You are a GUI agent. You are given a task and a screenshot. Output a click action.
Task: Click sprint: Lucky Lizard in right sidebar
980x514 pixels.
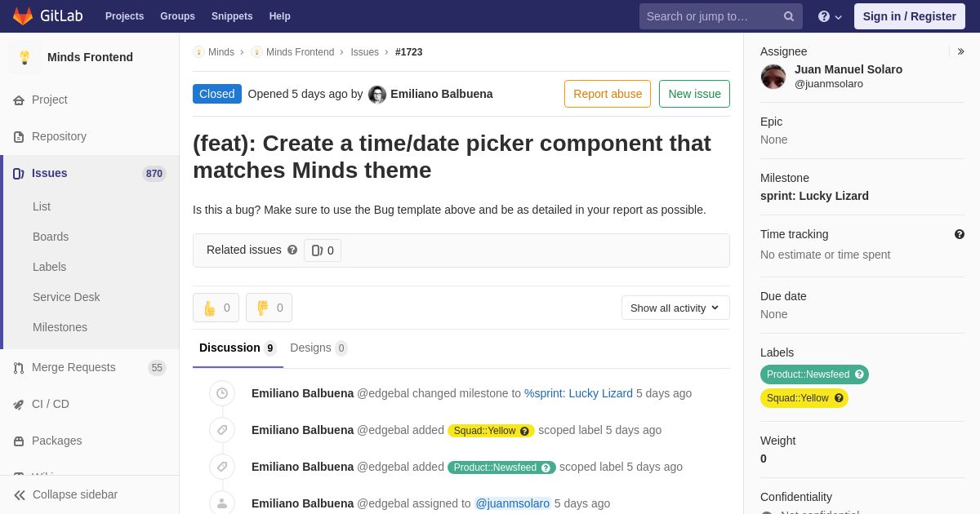coord(814,196)
